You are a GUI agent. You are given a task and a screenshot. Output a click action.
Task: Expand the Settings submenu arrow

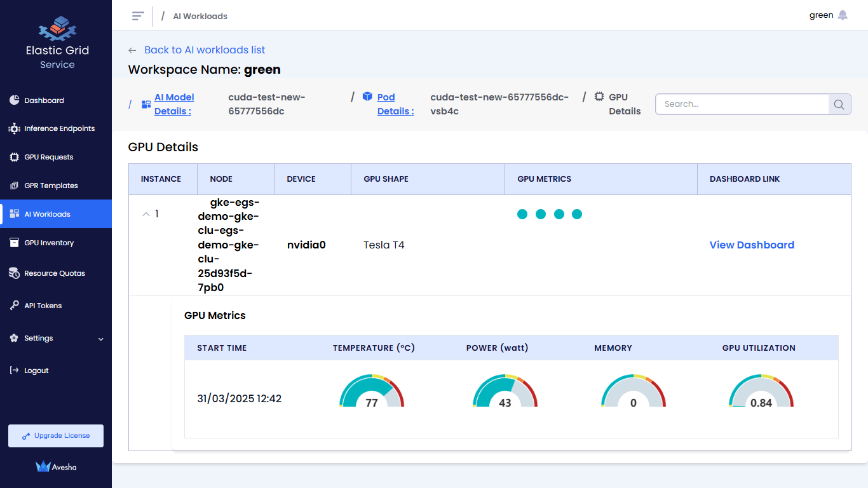click(x=101, y=339)
